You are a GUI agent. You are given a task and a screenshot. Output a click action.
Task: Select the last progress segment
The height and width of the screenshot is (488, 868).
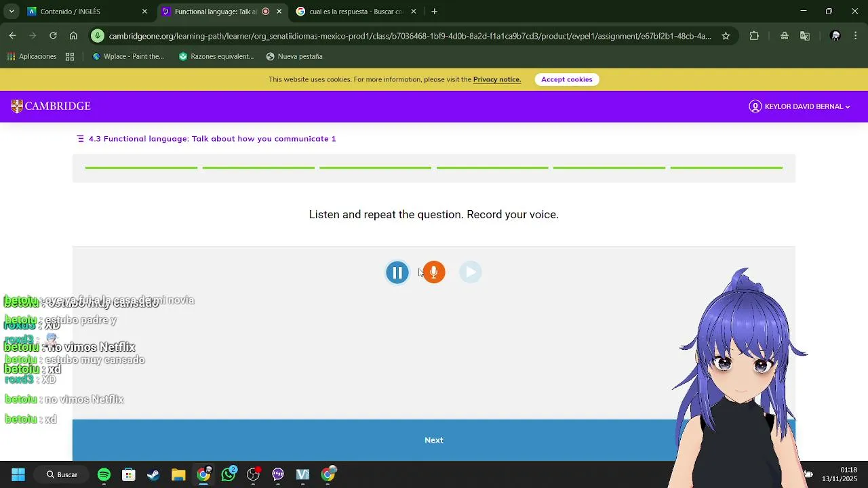tap(726, 167)
